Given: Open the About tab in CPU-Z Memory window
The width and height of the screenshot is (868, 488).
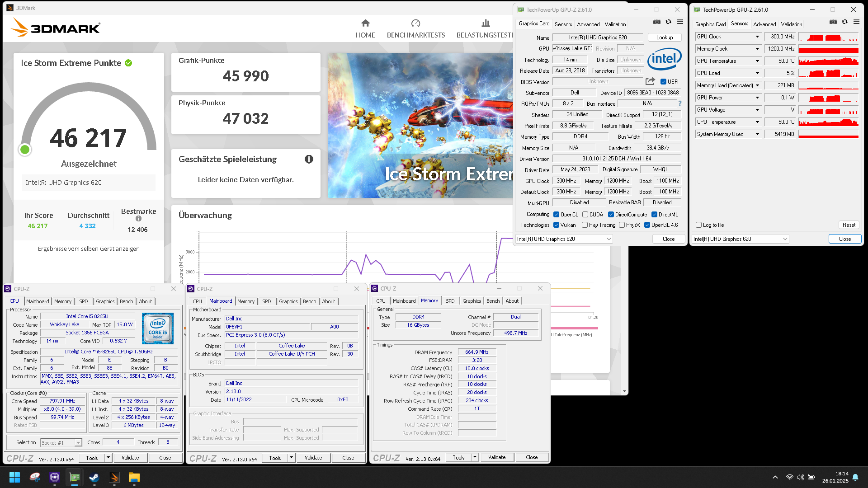Looking at the screenshot, I should 512,301.
